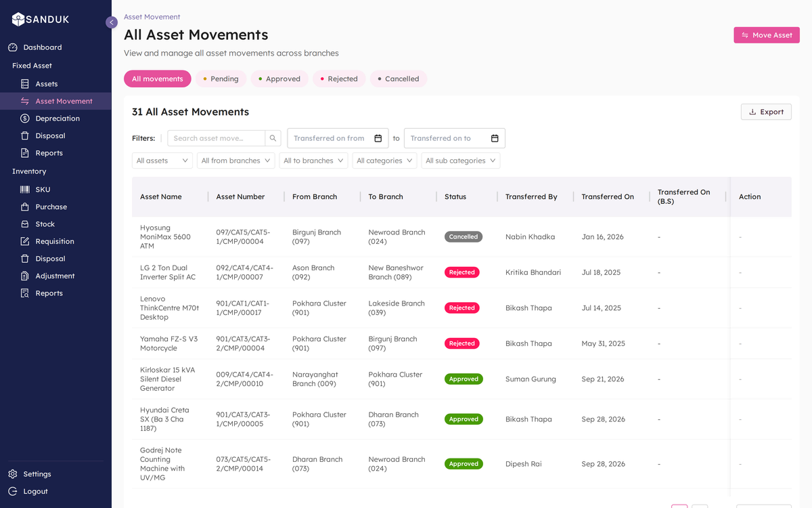Click transferred by Dipesh Rai
The image size is (812, 508).
[x=524, y=464]
